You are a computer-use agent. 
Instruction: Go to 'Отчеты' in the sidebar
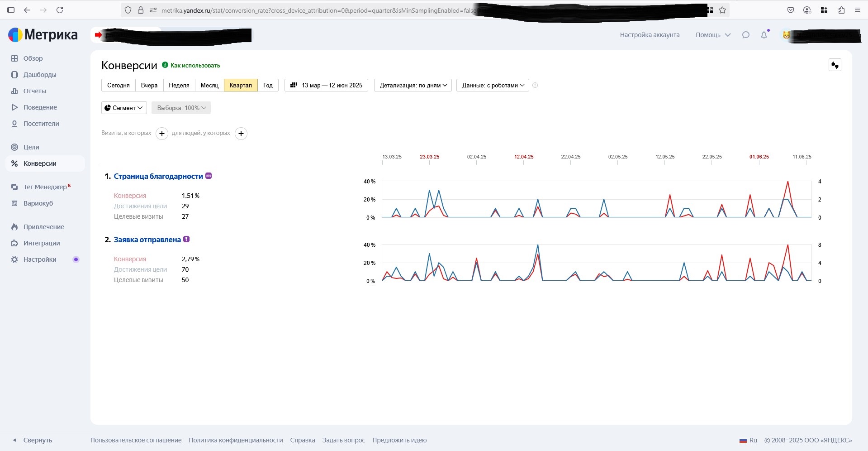[34, 91]
